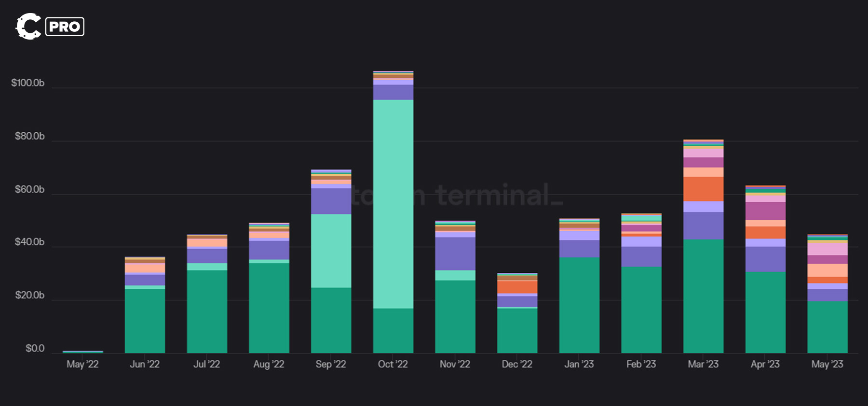Click the Aug '22 x-axis label
This screenshot has height=406, width=868.
[x=269, y=364]
